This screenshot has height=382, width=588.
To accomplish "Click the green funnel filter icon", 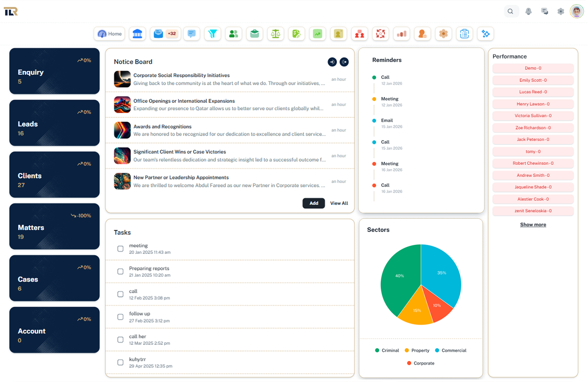I will click(x=213, y=34).
